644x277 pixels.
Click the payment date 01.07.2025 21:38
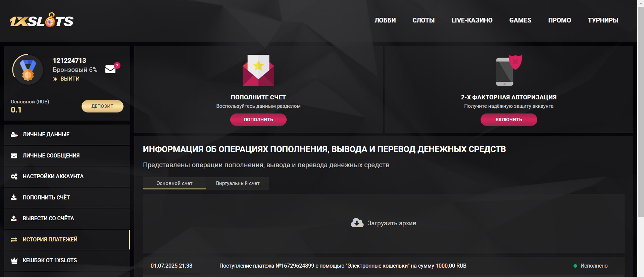(171, 266)
